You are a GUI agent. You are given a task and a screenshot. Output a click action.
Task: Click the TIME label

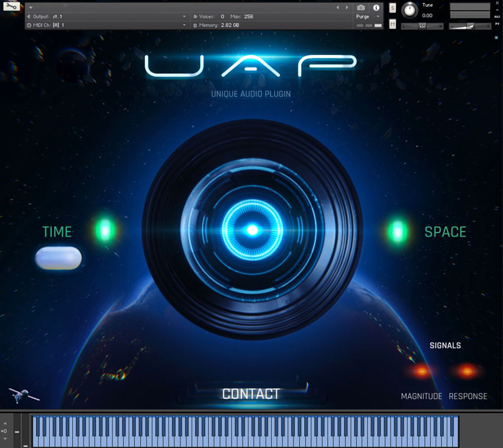point(57,232)
